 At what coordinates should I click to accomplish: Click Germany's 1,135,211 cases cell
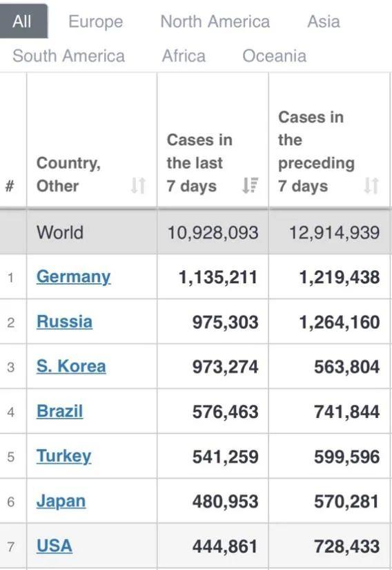[x=213, y=277]
